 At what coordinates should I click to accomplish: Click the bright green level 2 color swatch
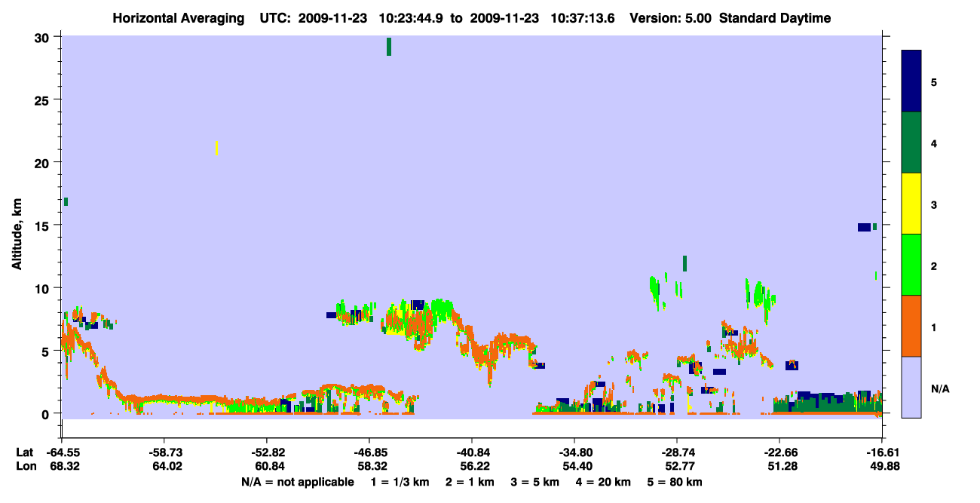[x=911, y=265]
